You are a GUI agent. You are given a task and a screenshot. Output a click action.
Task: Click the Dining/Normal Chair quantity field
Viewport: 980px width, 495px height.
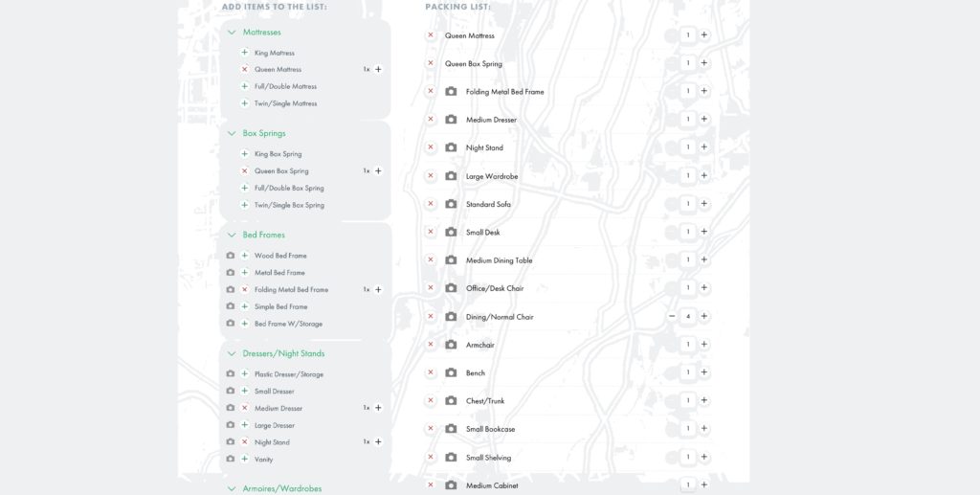688,316
